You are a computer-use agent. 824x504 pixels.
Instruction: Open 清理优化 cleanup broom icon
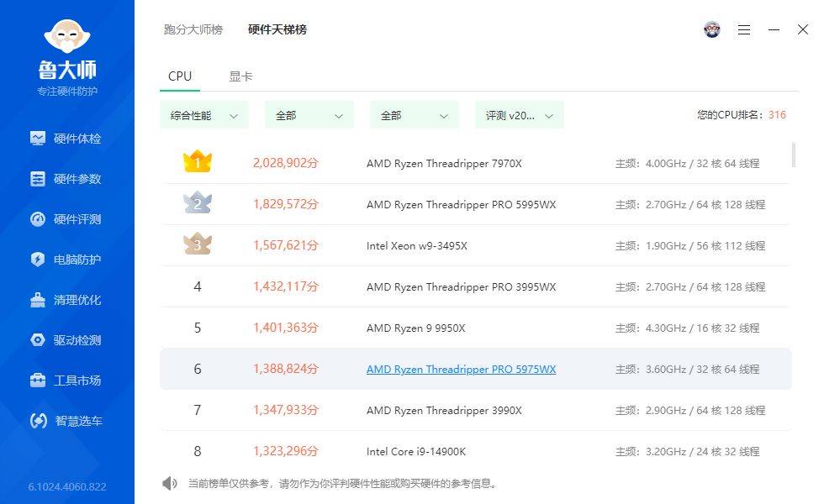point(38,300)
